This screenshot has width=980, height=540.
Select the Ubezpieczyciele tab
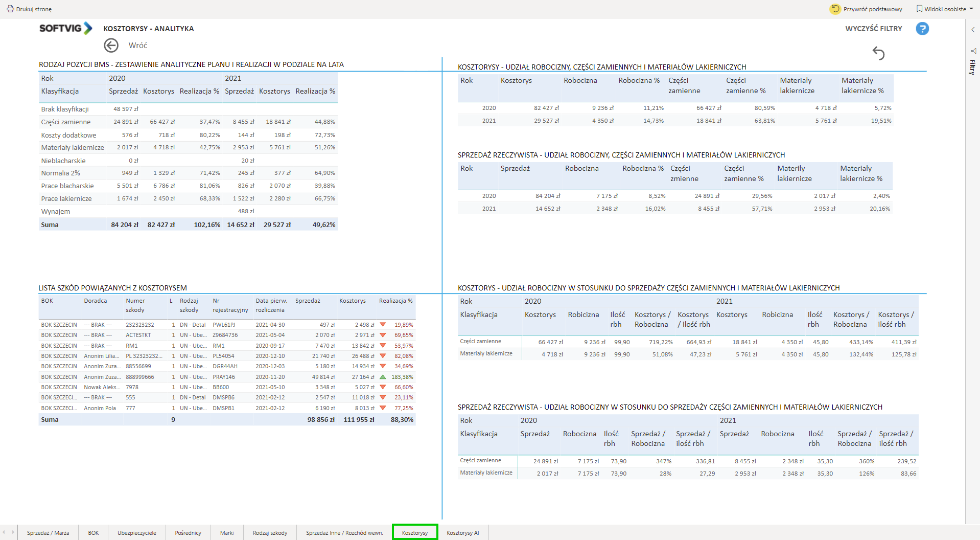(x=137, y=533)
